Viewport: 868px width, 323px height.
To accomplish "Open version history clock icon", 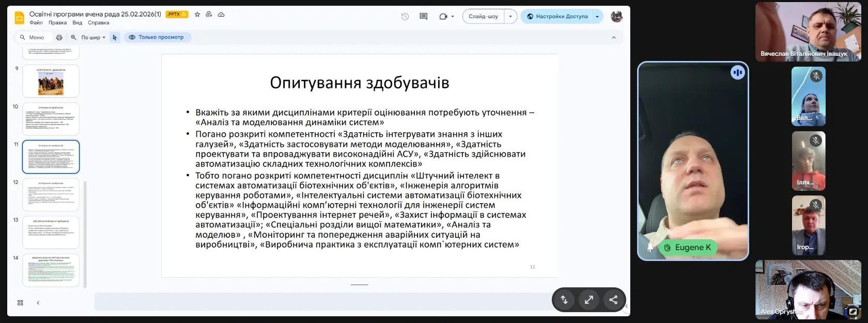I will tap(405, 17).
